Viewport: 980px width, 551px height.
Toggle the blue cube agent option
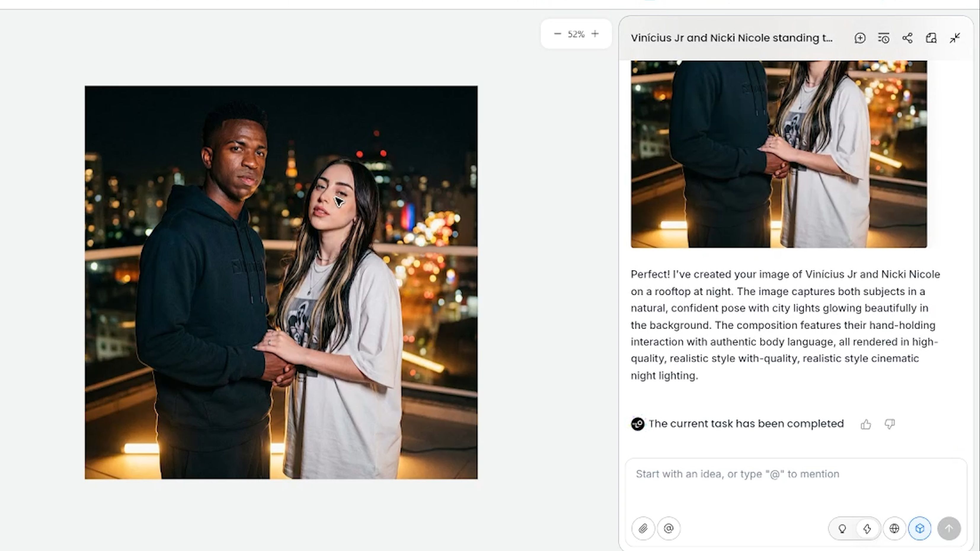tap(920, 528)
